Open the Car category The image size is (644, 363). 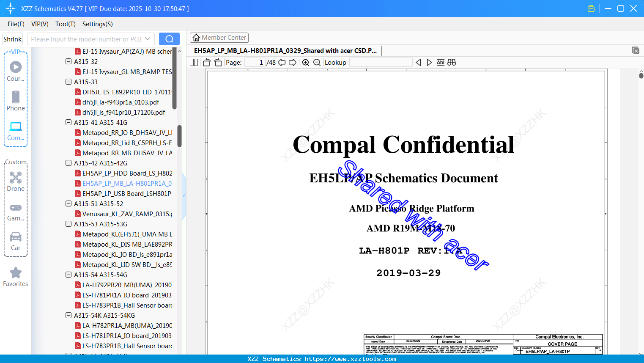pos(16,241)
